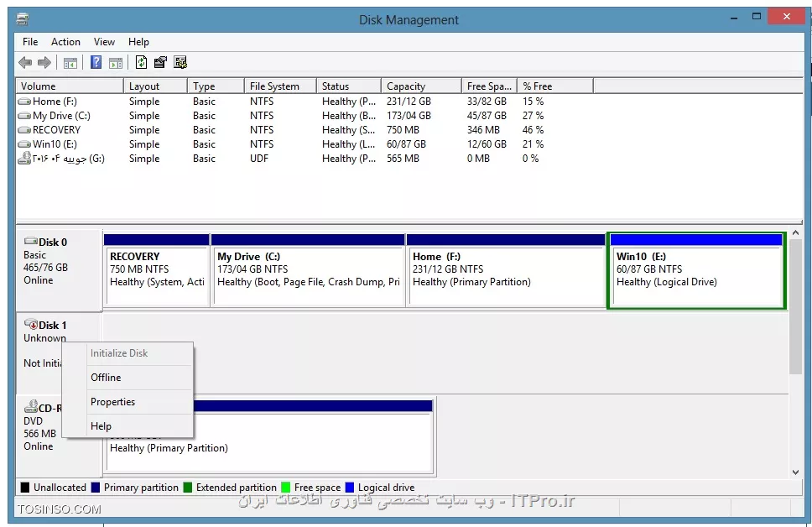Toggle Show/Hide Console Tree toolbar icon
The width and height of the screenshot is (812, 527).
pos(70,63)
